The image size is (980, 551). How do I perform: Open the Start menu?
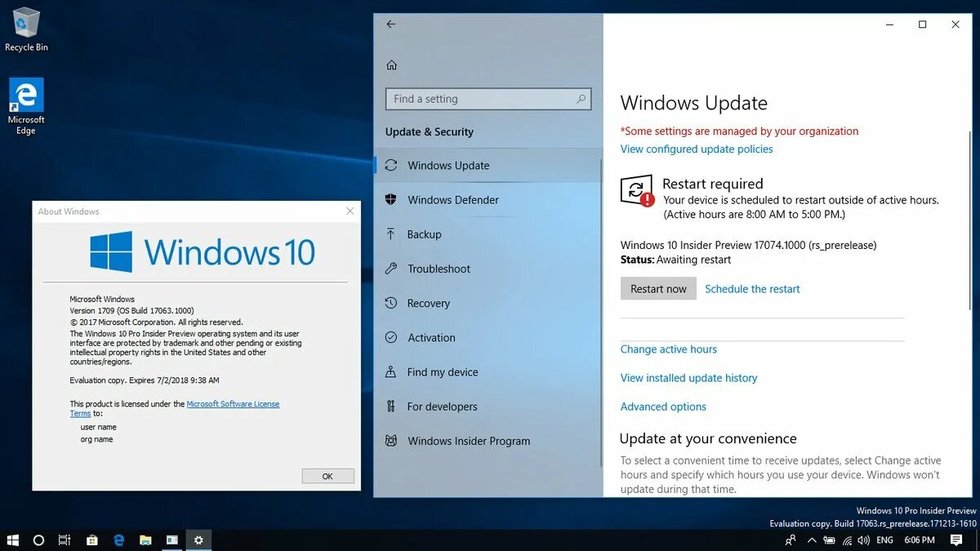13,540
